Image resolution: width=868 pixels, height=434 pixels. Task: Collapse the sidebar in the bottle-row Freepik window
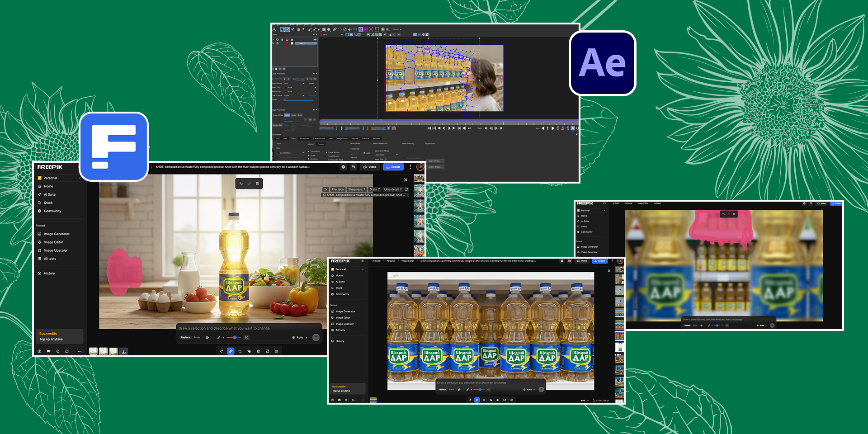tap(363, 261)
